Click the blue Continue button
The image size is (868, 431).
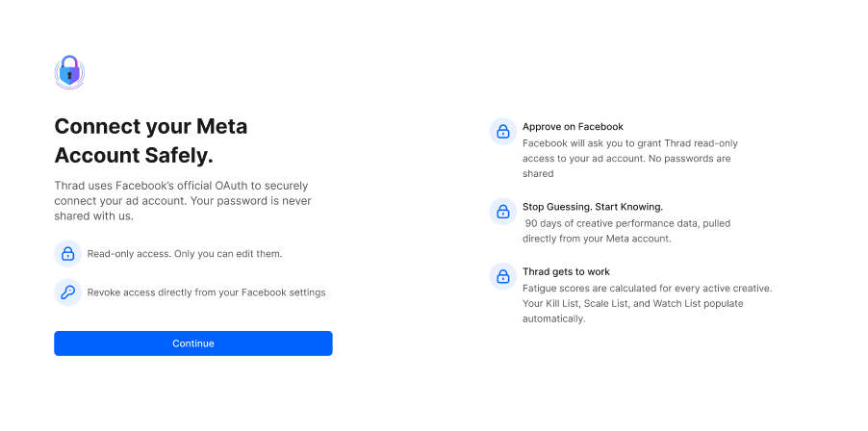point(193,343)
